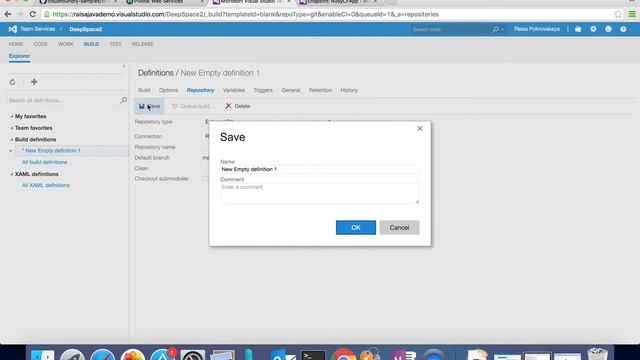
Task: Open the marketplace bag icon
Action: pos(578,29)
